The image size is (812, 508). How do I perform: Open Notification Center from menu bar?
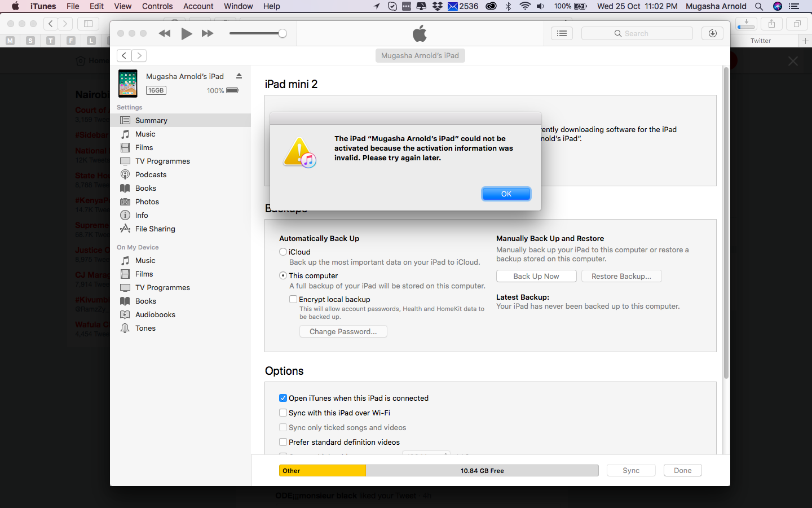[795, 6]
